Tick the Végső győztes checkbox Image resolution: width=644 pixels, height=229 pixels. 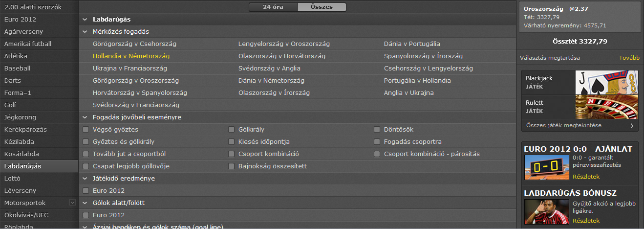click(x=86, y=130)
